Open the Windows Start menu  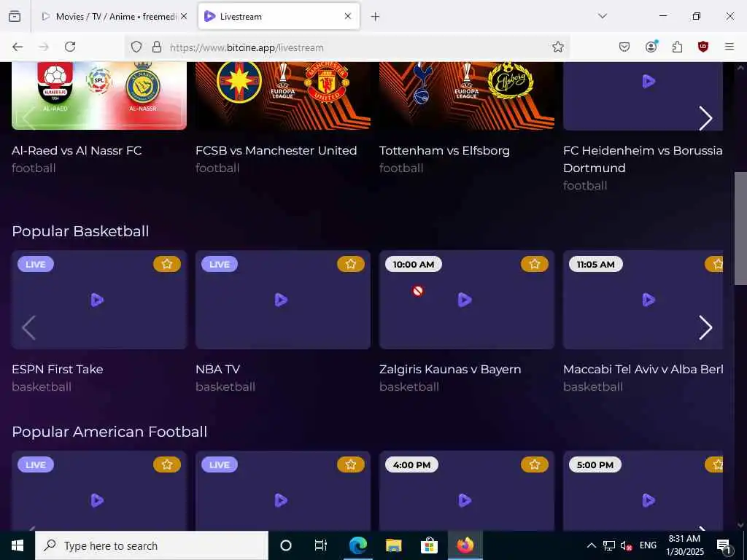point(18,545)
